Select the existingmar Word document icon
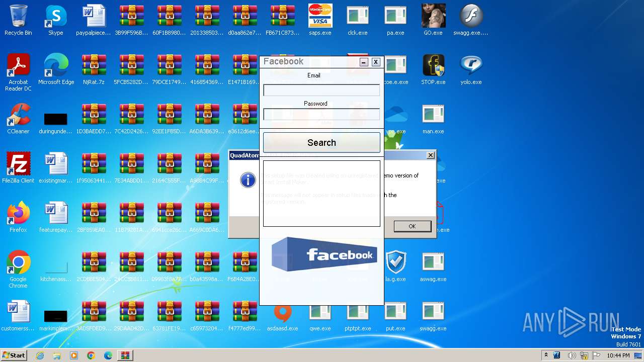 (56, 168)
